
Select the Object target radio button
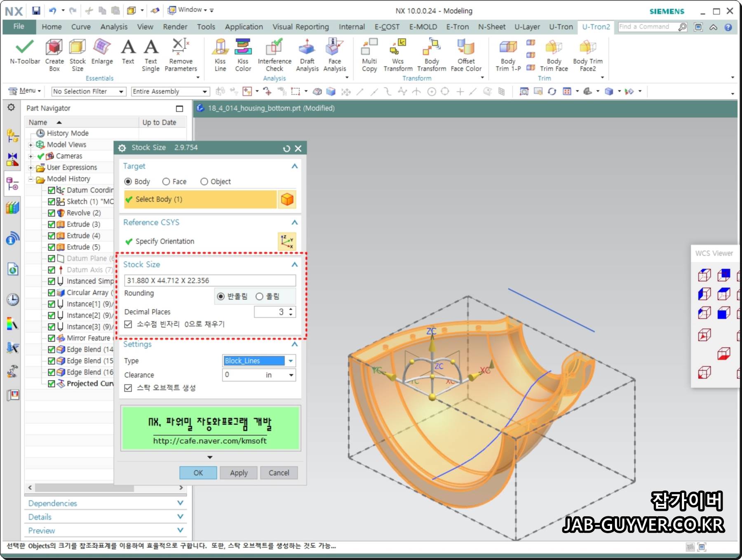coord(204,181)
